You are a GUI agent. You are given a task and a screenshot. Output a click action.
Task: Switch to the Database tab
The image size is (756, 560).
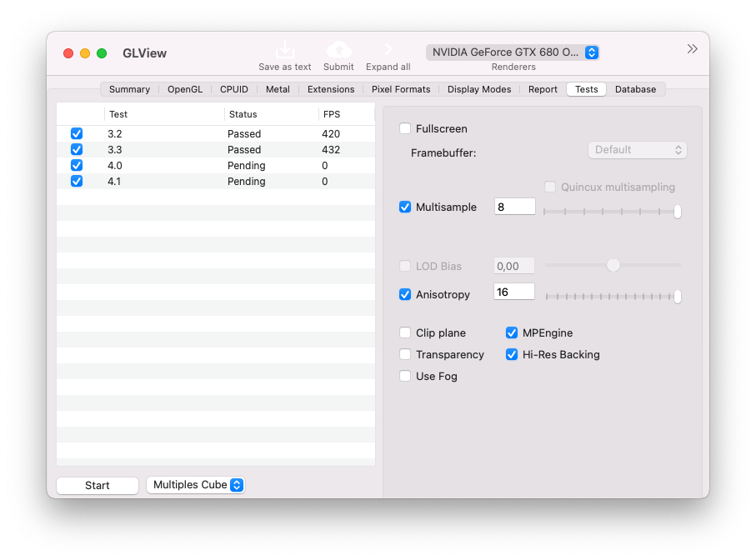[x=635, y=89]
